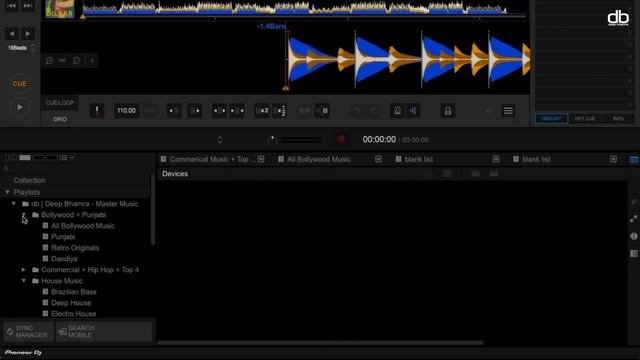Screen dimensions: 640x360
Task: Open the Collection in the tree
Action: (x=29, y=180)
